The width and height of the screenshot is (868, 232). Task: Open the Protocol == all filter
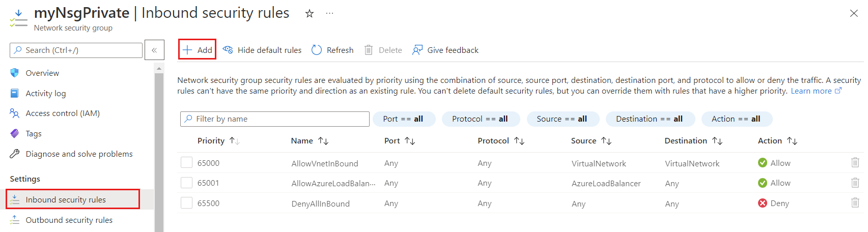pyautogui.click(x=480, y=119)
